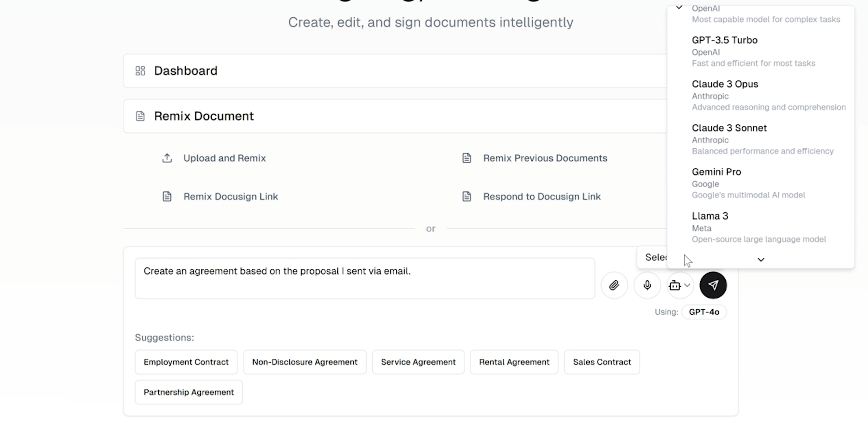Click the microphone voice input icon
Image resolution: width=868 pixels, height=436 pixels.
tap(647, 285)
